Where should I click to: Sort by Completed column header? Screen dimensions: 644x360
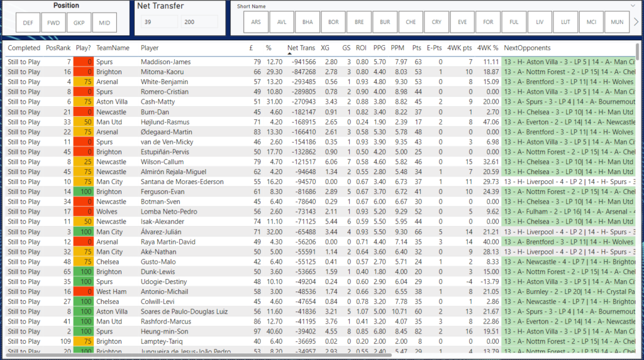[x=24, y=48]
